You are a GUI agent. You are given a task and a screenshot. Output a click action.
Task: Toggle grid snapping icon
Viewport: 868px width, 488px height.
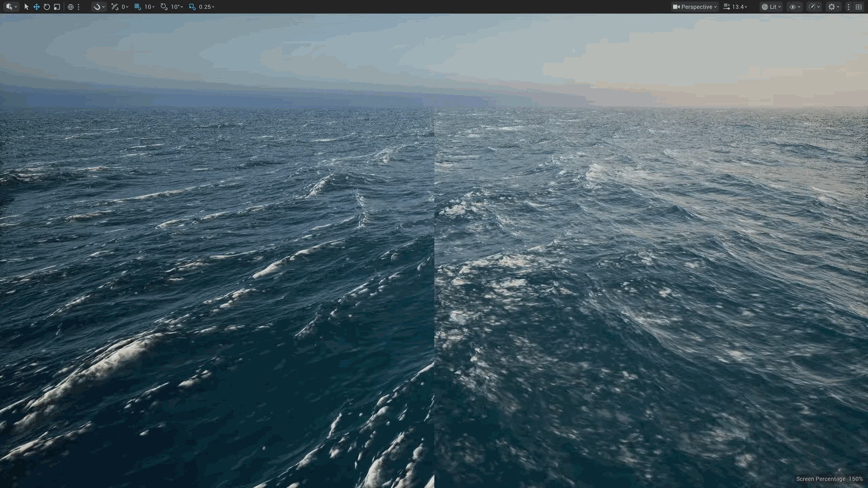coord(138,7)
